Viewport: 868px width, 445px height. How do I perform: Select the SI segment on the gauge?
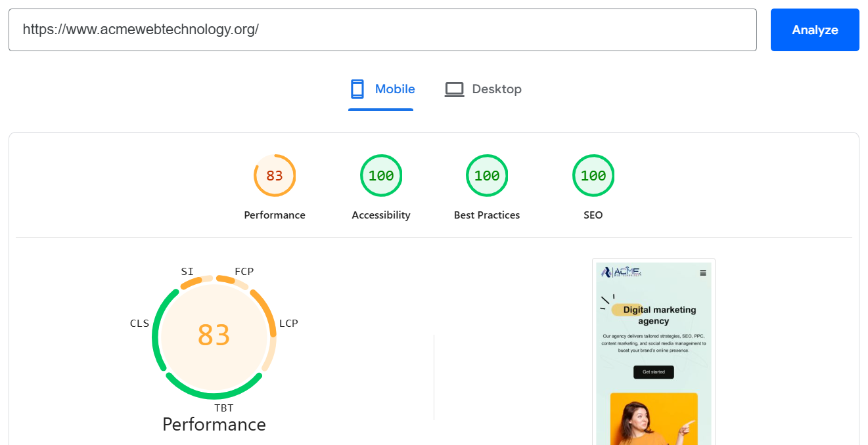[187, 271]
